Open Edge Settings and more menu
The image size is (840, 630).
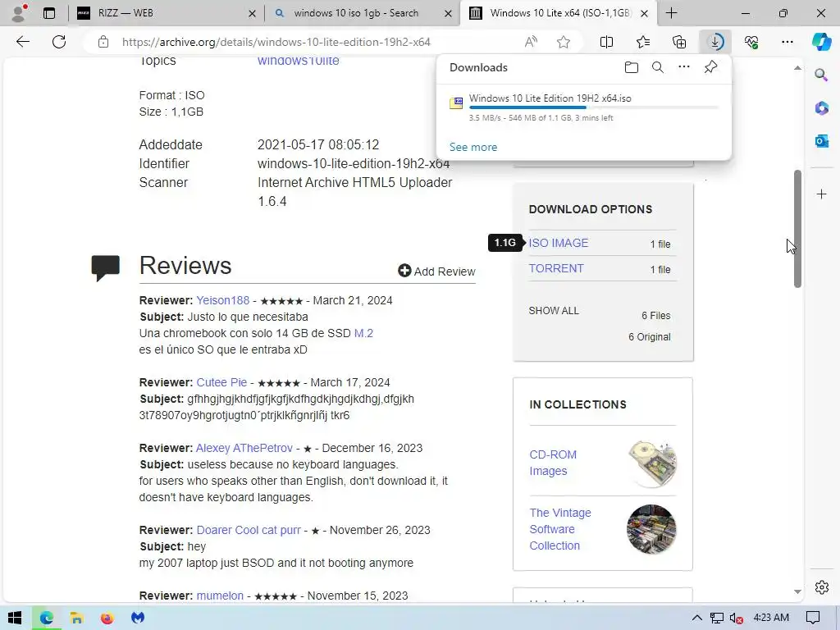[787, 42]
